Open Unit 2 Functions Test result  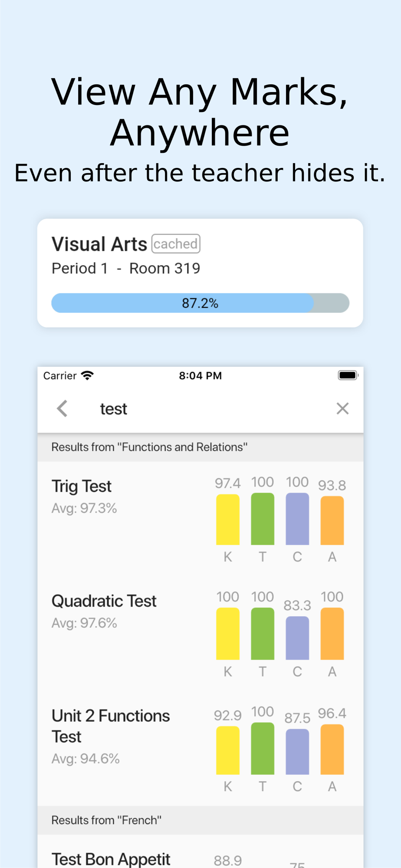[200, 749]
